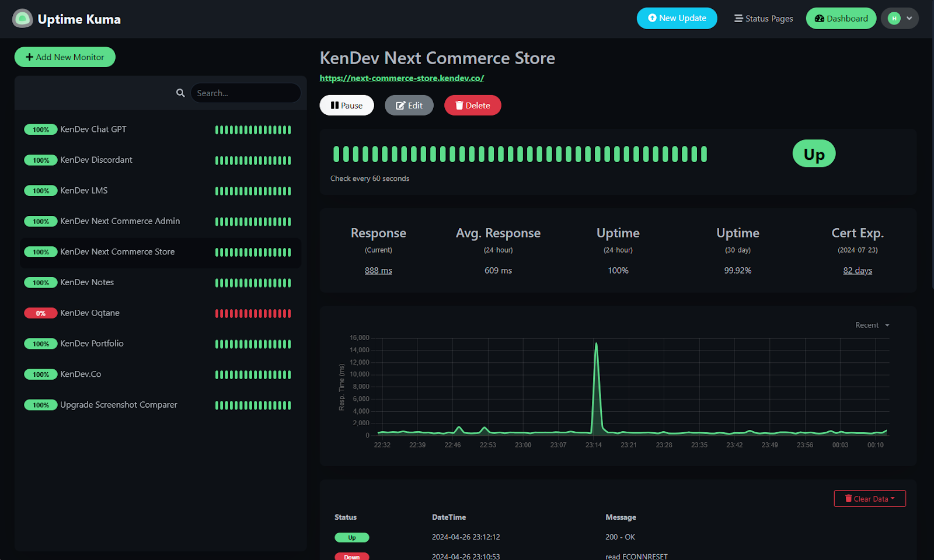The height and width of the screenshot is (560, 934).
Task: Click the 609 ms average response value
Action: (x=498, y=271)
